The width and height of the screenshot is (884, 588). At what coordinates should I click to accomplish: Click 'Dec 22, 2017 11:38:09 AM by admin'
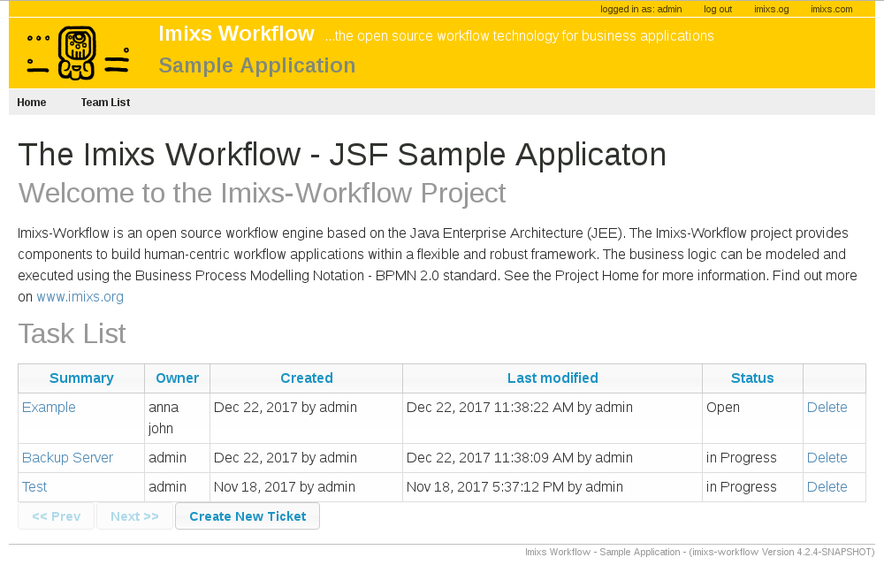pyautogui.click(x=519, y=458)
